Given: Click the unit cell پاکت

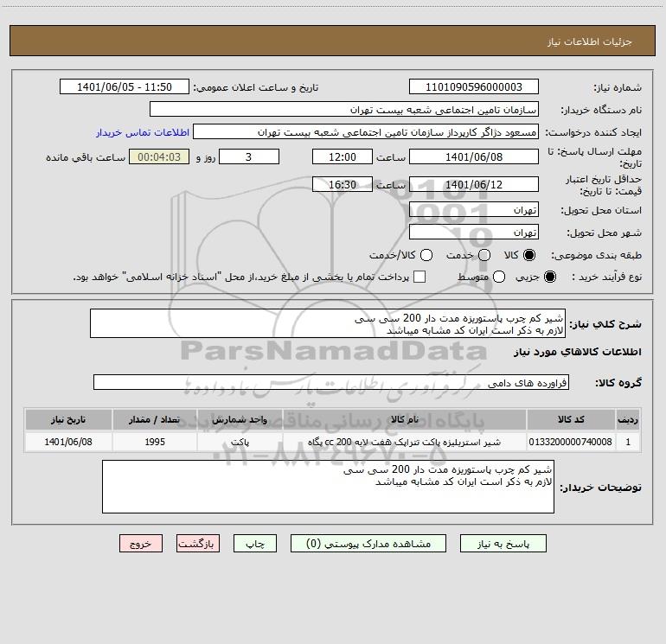Looking at the screenshot, I should click(240, 442).
